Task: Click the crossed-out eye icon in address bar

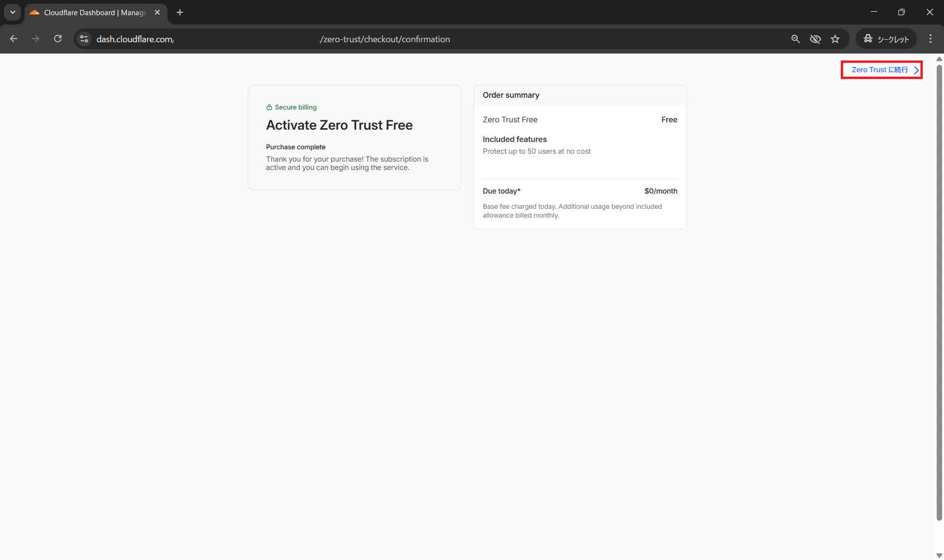Action: point(815,39)
